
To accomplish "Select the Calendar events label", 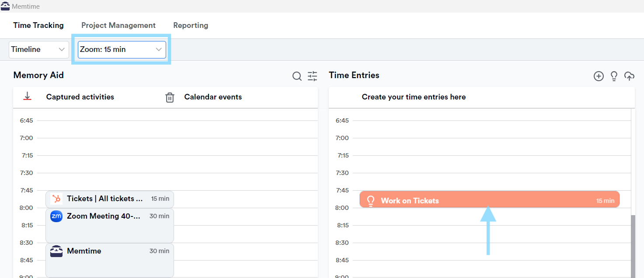I will 213,97.
